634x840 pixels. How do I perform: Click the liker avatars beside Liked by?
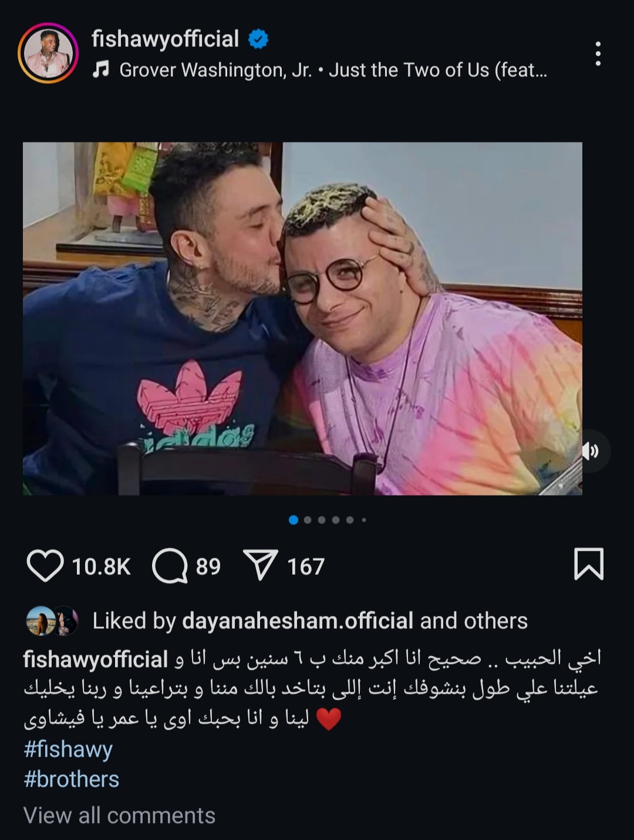(52, 621)
